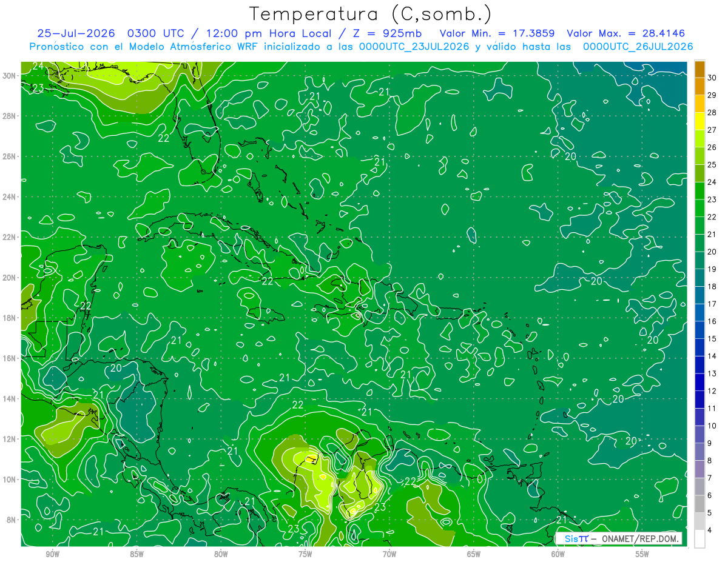Click the yellow legend swatch between 26 and 27

point(700,139)
